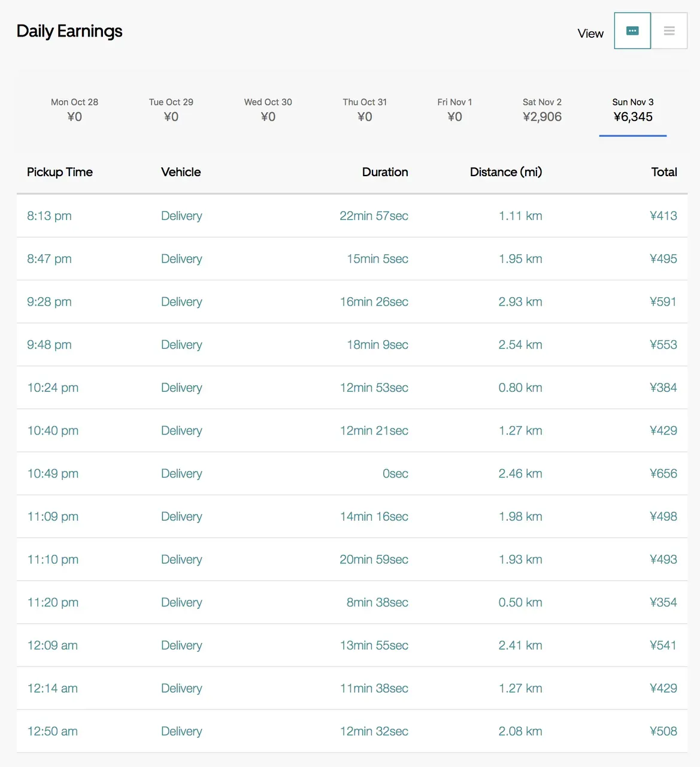
Task: Open the 8:47 pm pickup entry
Action: click(x=49, y=259)
